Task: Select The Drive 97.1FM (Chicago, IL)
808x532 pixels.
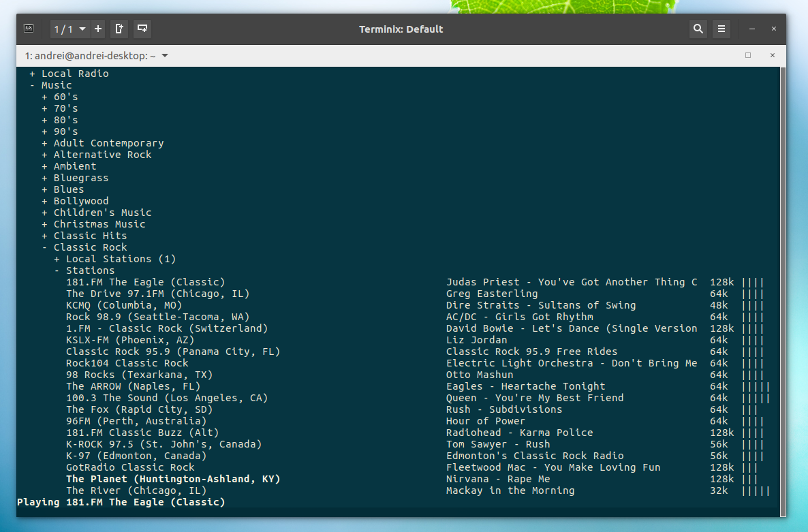Action: 157,294
